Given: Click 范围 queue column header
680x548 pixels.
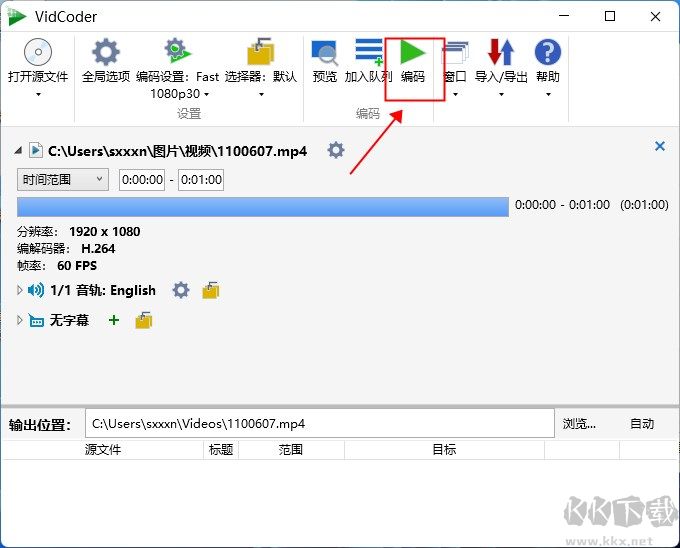Looking at the screenshot, I should pyautogui.click(x=291, y=450).
